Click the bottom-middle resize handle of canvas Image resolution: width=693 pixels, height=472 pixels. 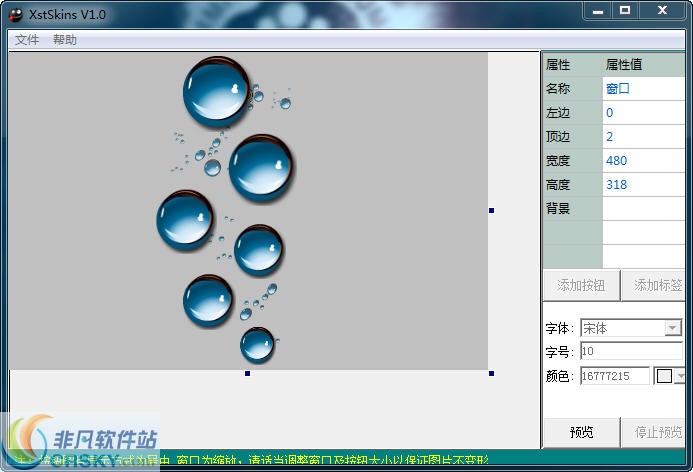(x=248, y=373)
